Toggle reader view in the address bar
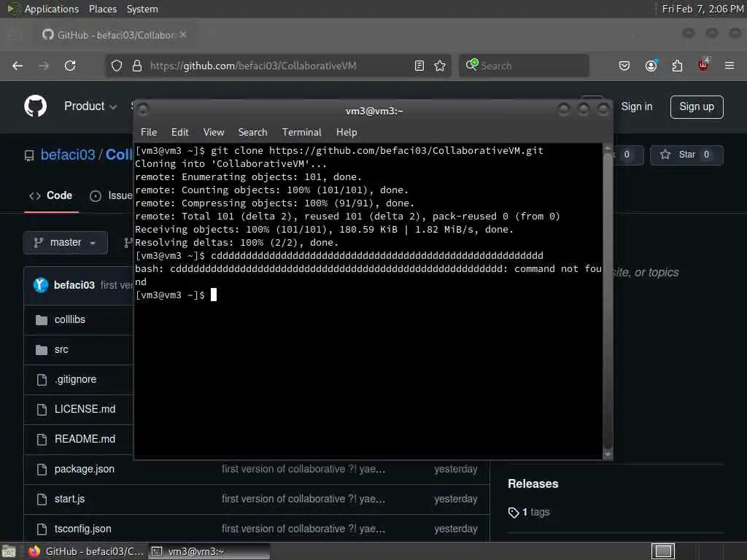Image resolution: width=747 pixels, height=560 pixels. (419, 66)
